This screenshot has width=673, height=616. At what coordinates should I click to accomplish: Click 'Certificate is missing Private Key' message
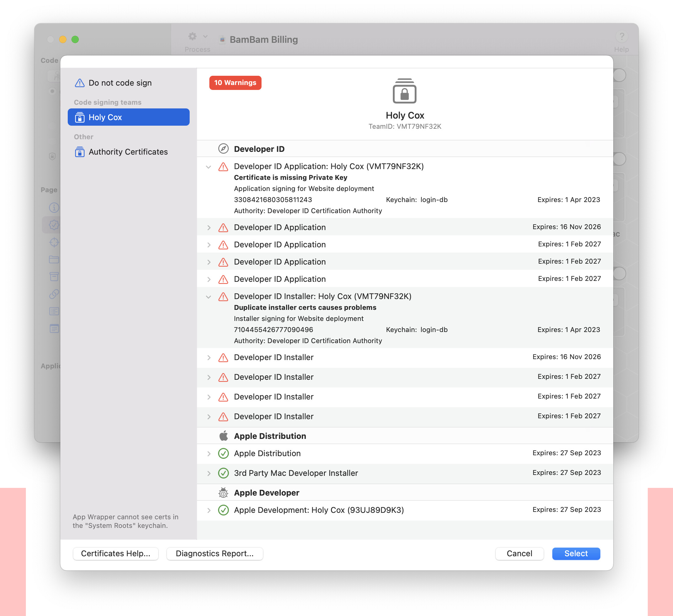coord(290,177)
